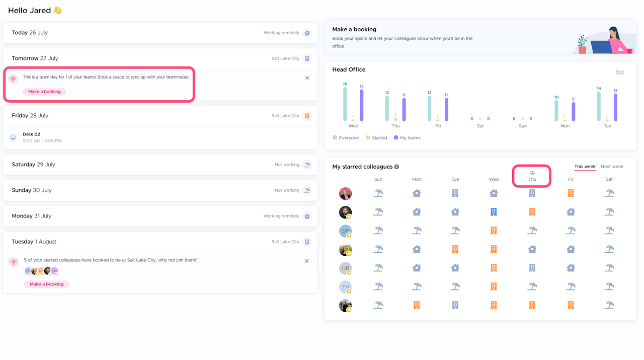644x360 pixels.
Task: Click the info icon beside My starred colleagues
Action: point(396,167)
